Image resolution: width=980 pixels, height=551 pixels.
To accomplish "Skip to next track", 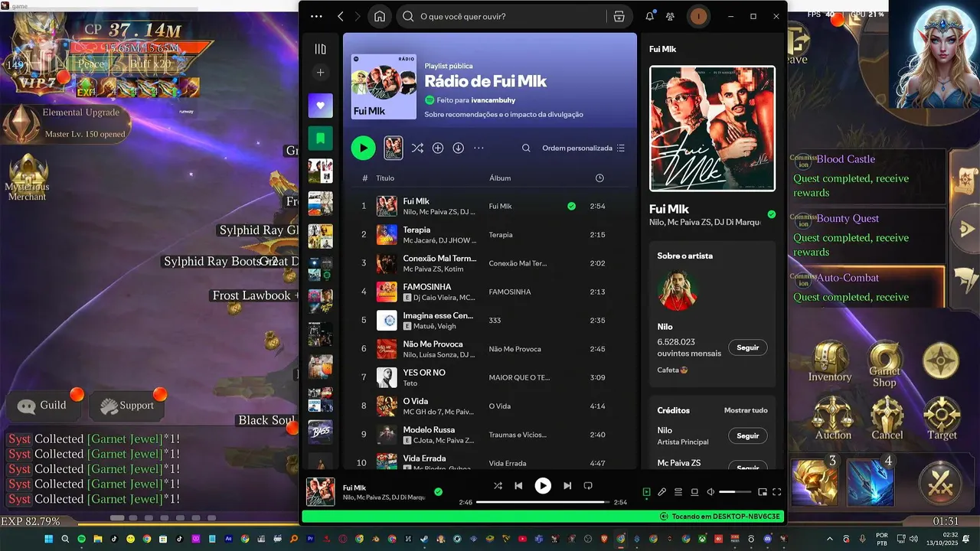I will click(567, 486).
